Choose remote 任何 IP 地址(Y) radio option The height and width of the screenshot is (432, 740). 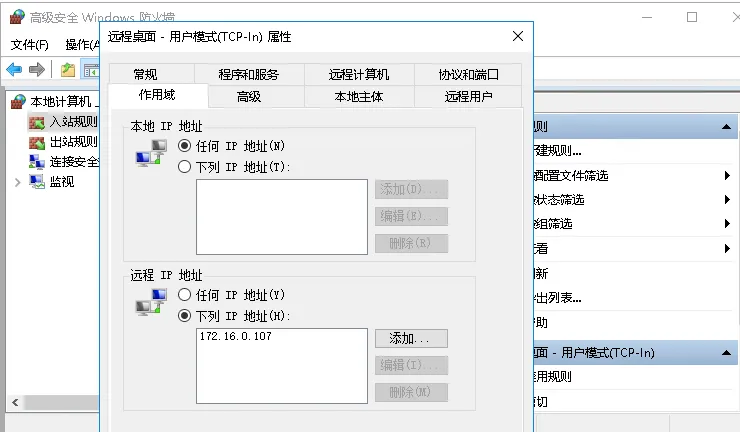184,295
